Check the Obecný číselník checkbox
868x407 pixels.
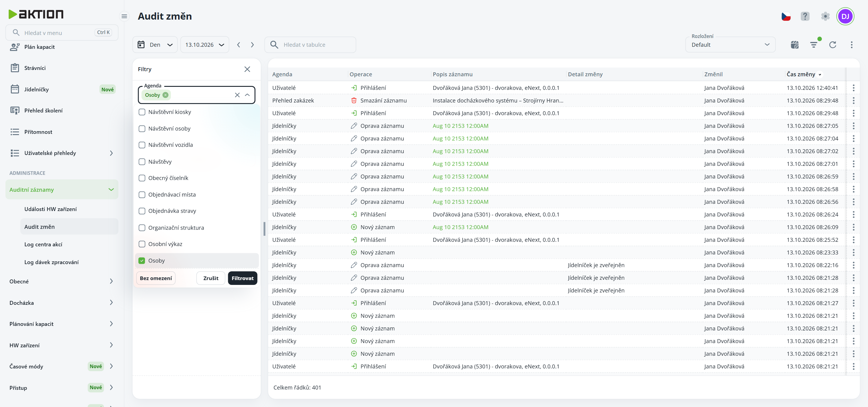[142, 178]
